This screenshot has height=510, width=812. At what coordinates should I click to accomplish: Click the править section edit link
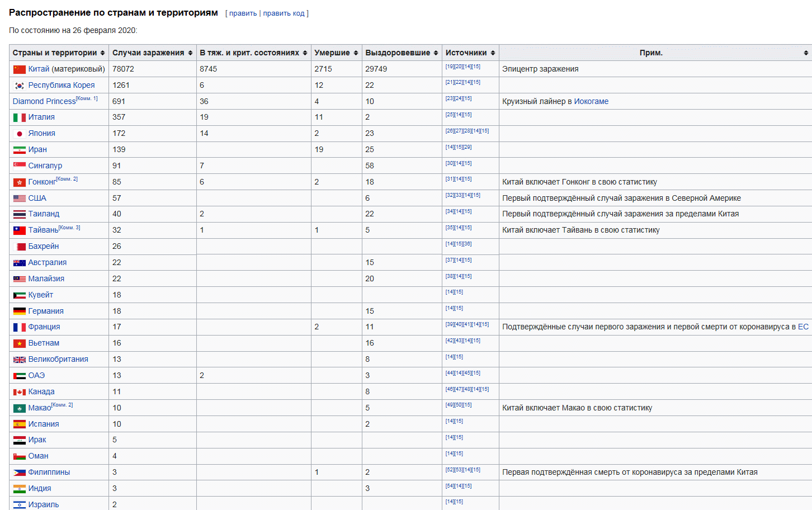243,13
